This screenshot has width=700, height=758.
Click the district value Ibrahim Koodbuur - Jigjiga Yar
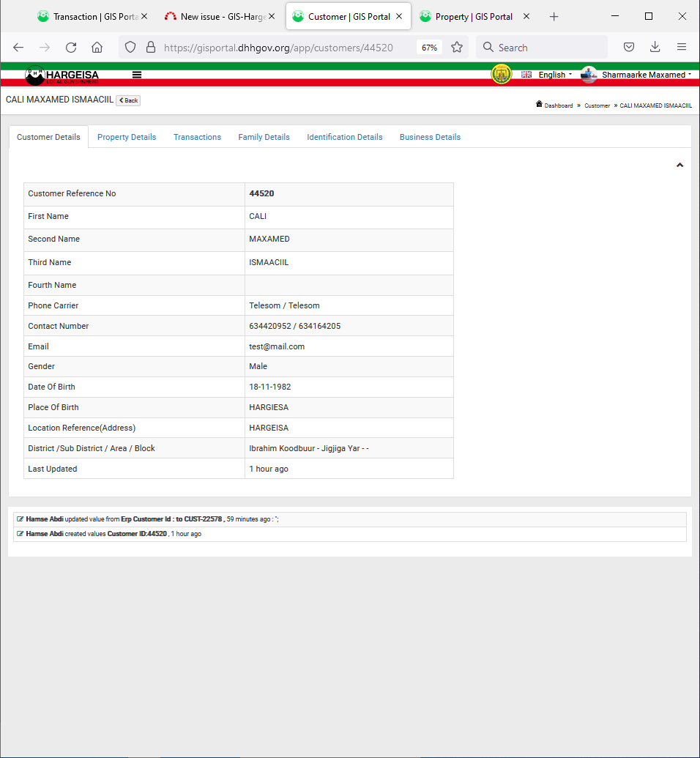tap(308, 449)
